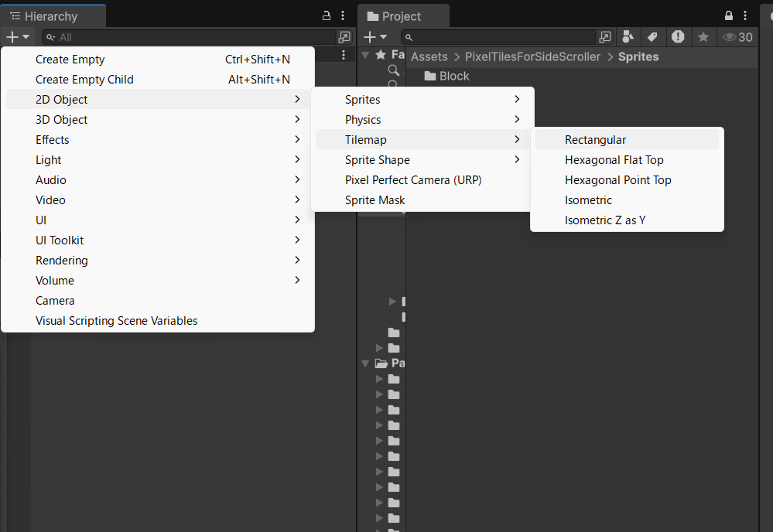Choose Create Empty Child from the menu
Screen dimensions: 773x532
[x=84, y=79]
